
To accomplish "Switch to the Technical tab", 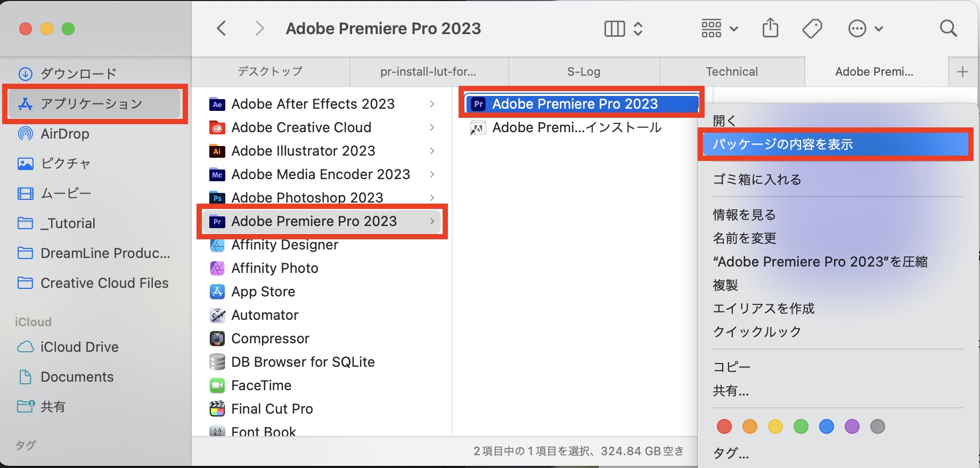I will click(732, 71).
